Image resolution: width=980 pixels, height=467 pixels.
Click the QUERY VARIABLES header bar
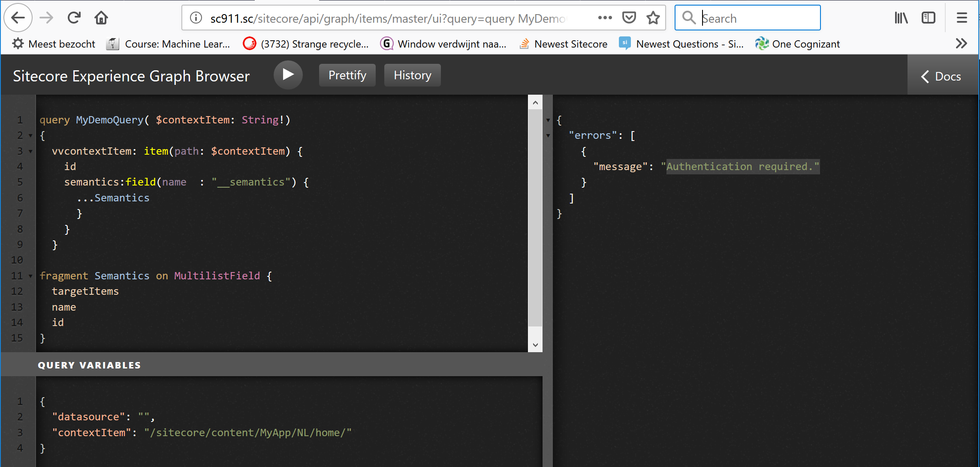(272, 365)
